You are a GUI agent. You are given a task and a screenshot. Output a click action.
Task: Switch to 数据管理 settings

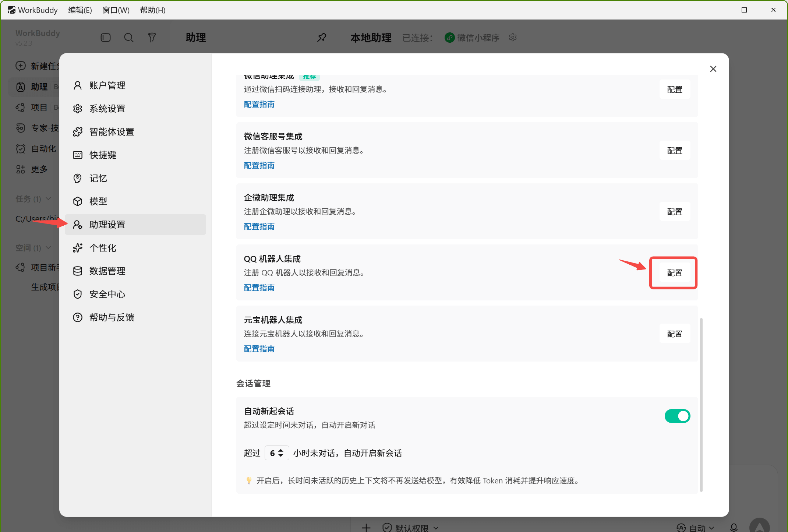coord(135,271)
